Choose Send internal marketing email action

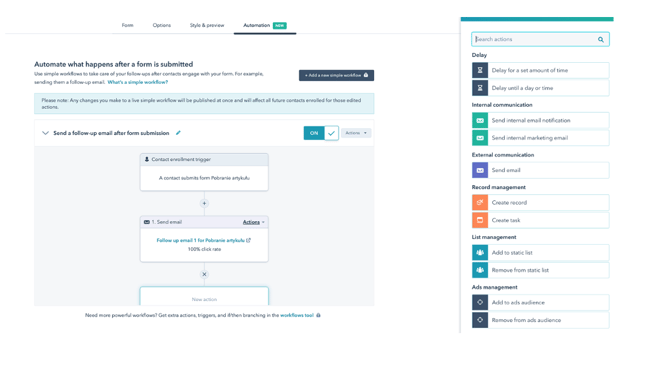pyautogui.click(x=540, y=138)
